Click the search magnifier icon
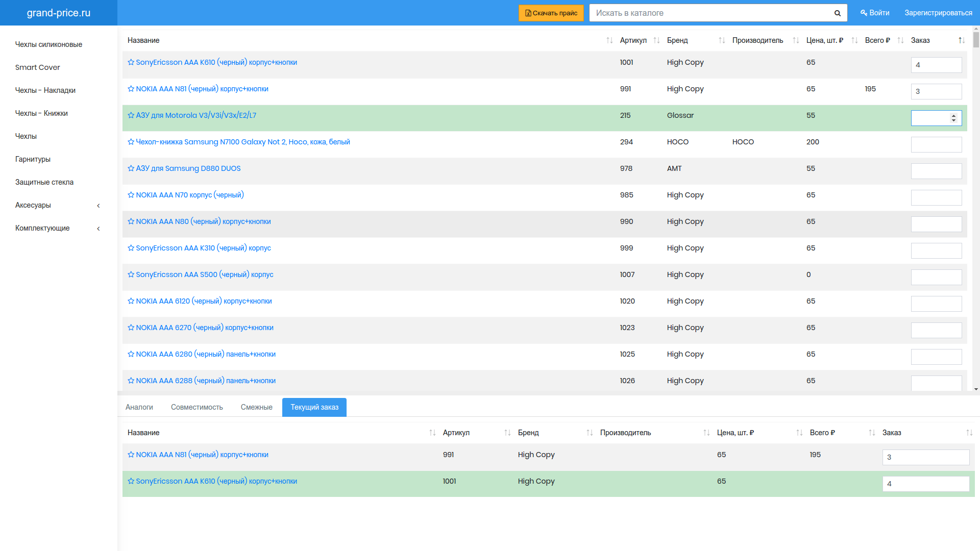The width and height of the screenshot is (980, 551). (x=837, y=13)
